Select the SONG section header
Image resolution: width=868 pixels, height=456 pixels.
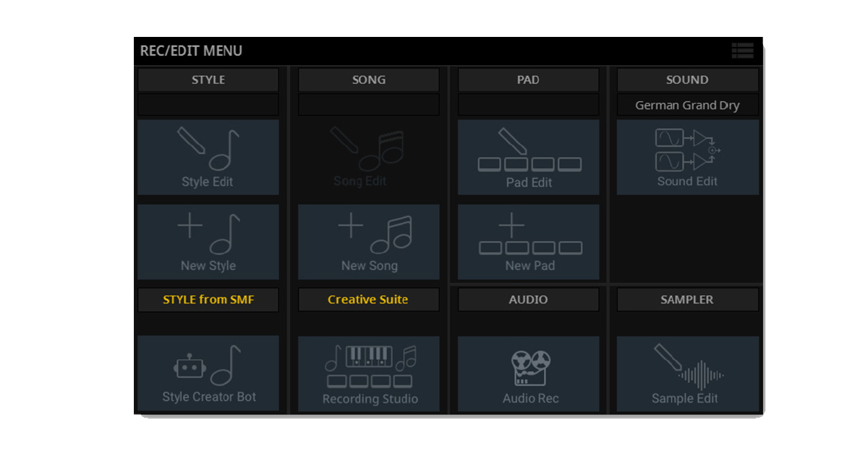[368, 80]
